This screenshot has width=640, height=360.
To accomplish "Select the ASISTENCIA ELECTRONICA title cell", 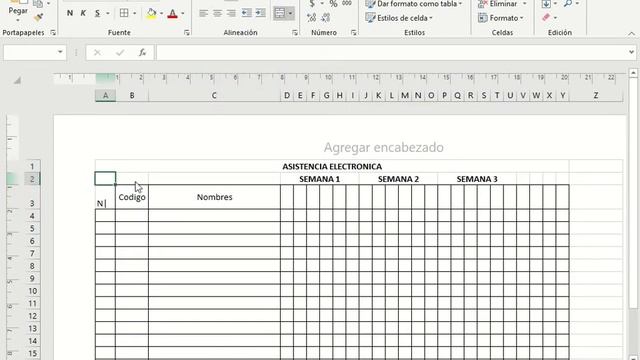I will pos(332,166).
